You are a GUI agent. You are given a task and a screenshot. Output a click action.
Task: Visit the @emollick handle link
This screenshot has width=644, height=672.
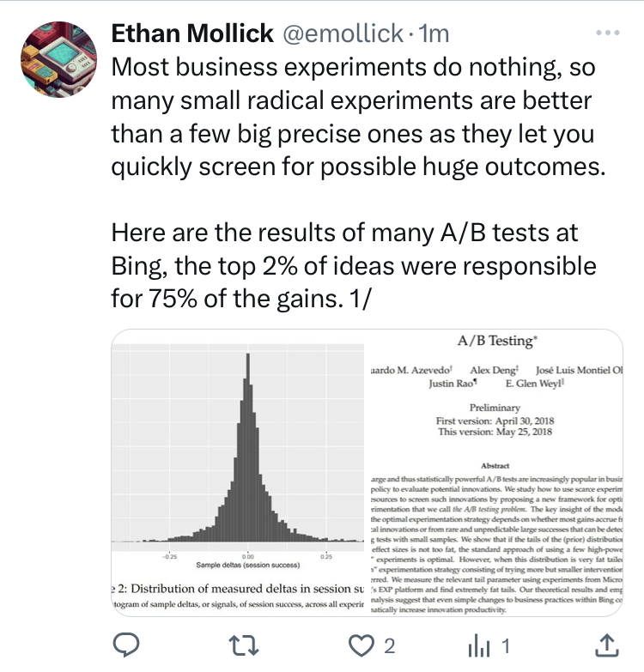point(343,33)
